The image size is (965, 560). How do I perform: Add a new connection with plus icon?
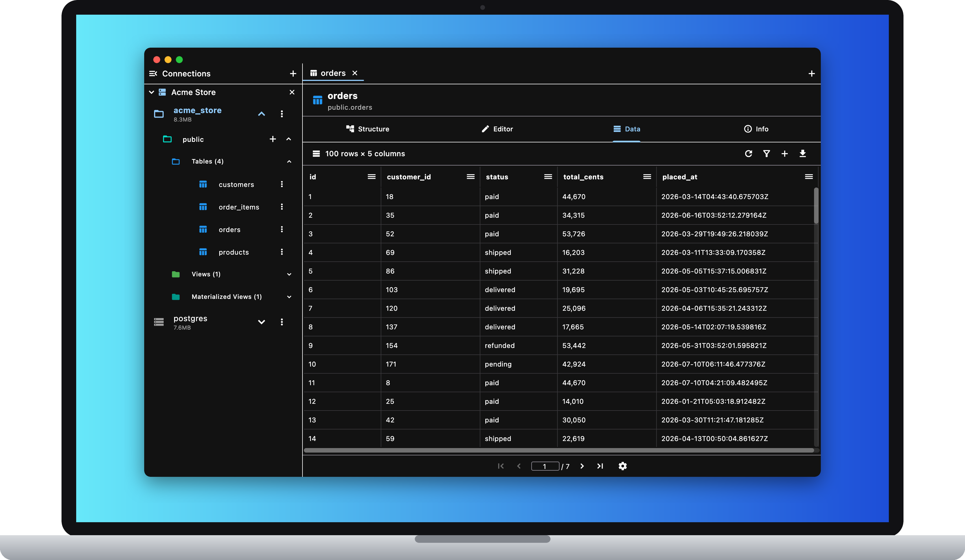click(293, 74)
